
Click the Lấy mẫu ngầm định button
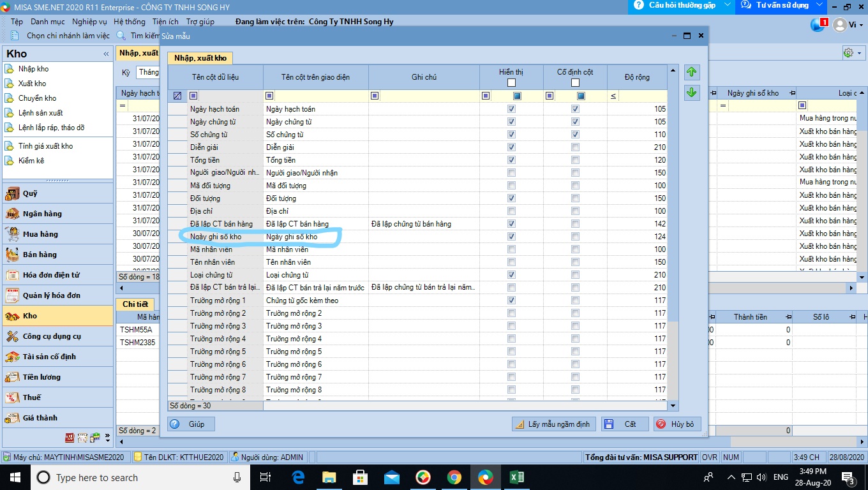[x=554, y=424]
